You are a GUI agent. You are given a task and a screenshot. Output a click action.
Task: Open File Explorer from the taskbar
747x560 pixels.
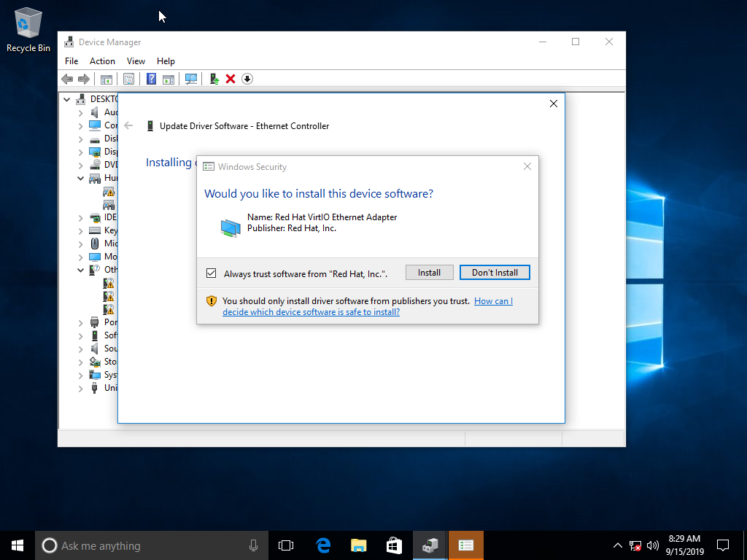pos(358,545)
